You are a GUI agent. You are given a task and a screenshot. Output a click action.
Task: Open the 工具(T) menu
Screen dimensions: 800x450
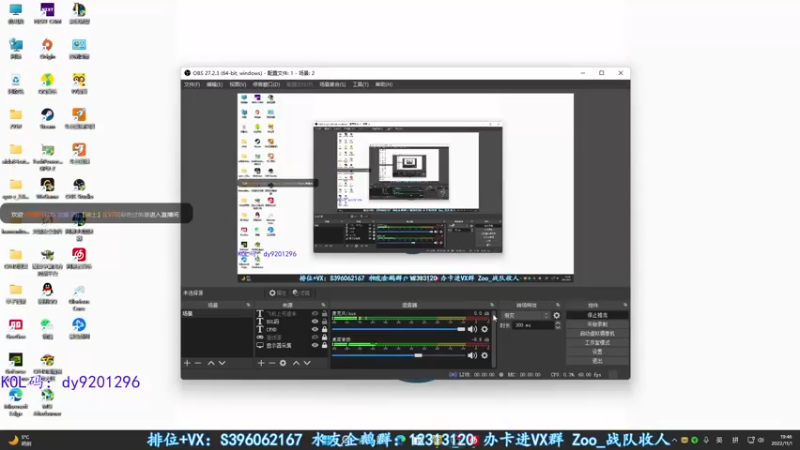[x=360, y=85]
